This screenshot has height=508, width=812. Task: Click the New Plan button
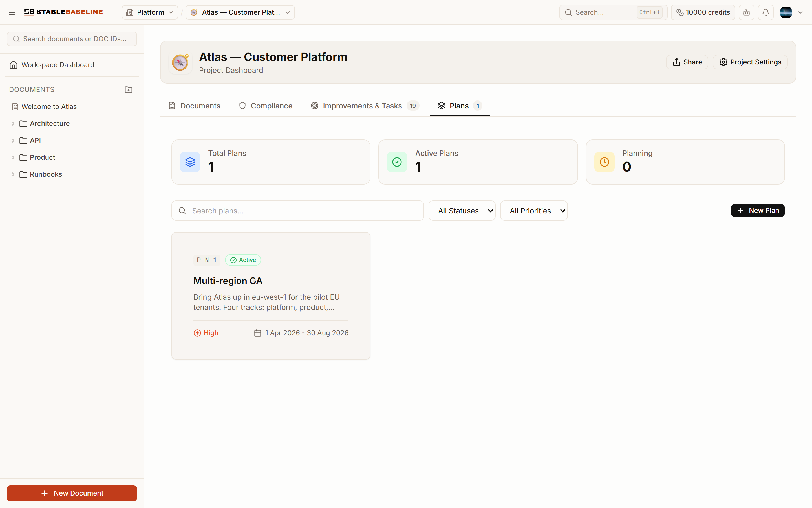click(758, 211)
